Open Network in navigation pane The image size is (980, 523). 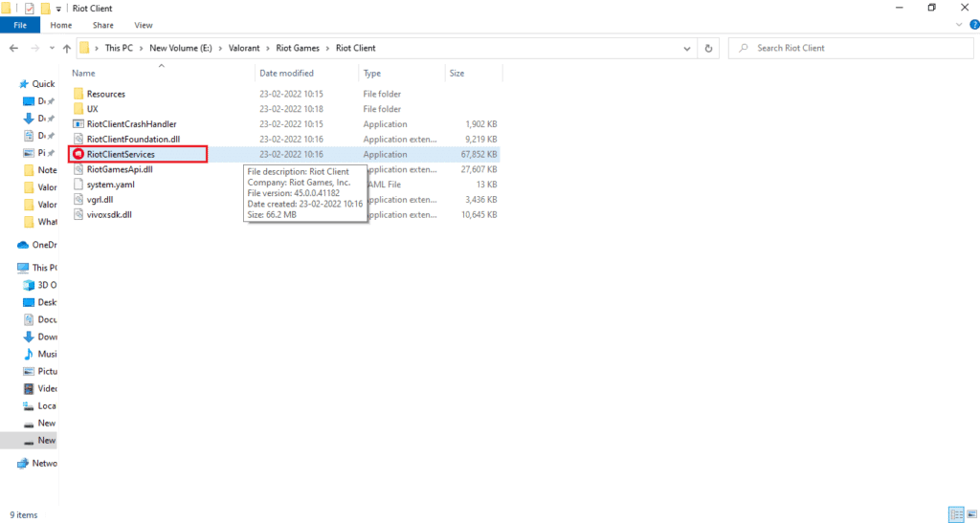point(37,463)
